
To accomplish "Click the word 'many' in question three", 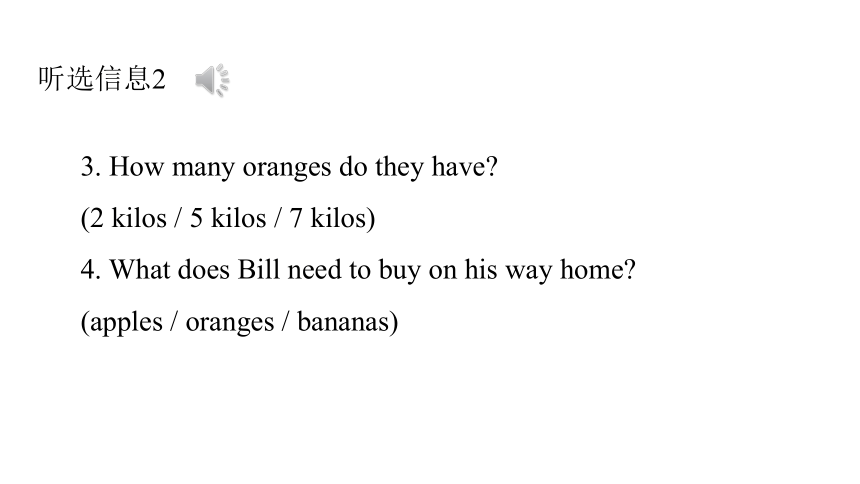I will [x=203, y=168].
